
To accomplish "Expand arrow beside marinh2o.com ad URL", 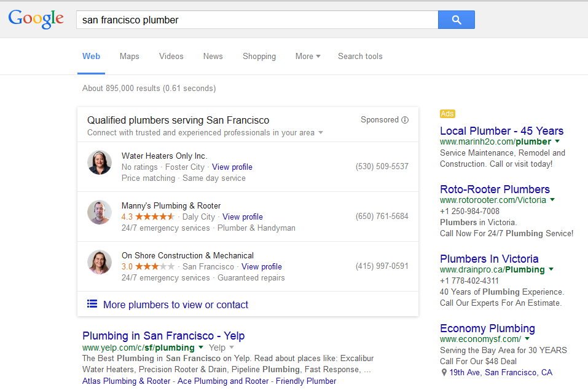I will 557,141.
